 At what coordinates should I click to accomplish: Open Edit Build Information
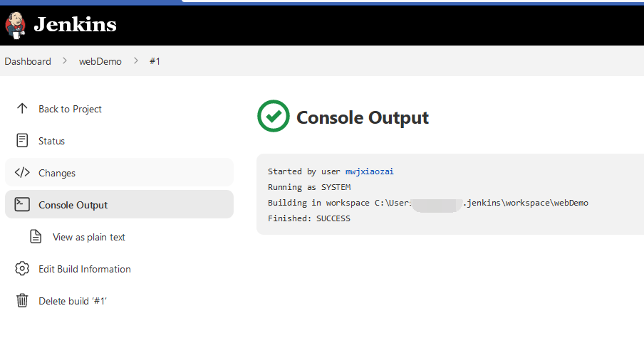point(85,270)
